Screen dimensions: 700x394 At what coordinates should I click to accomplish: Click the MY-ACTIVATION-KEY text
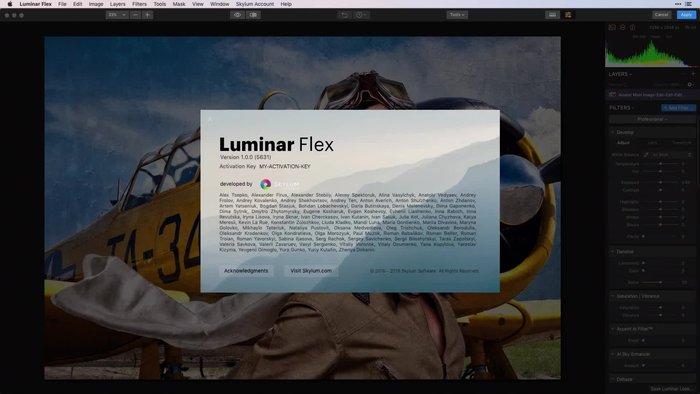click(x=285, y=166)
